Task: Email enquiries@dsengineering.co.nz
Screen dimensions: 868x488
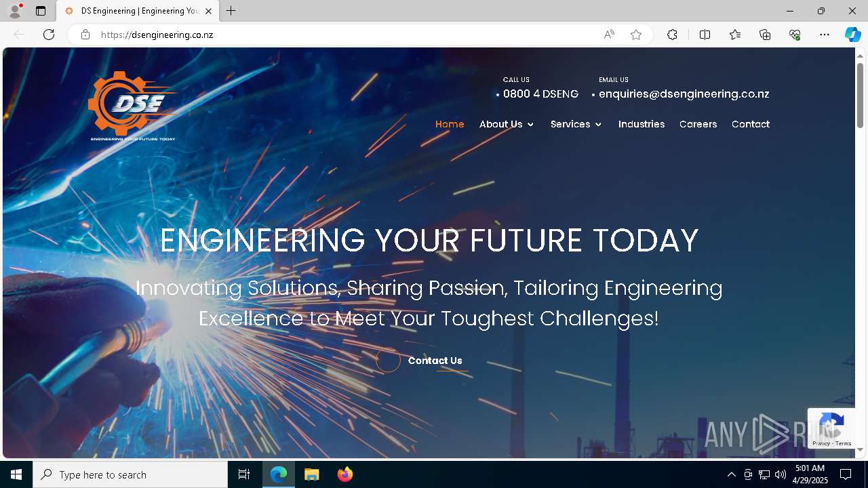Action: (684, 94)
